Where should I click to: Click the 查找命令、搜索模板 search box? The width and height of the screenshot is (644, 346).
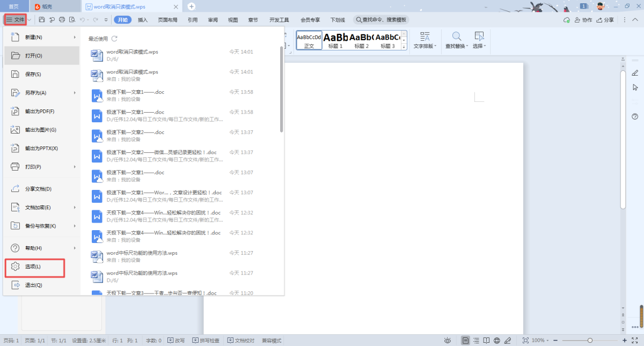[381, 20]
